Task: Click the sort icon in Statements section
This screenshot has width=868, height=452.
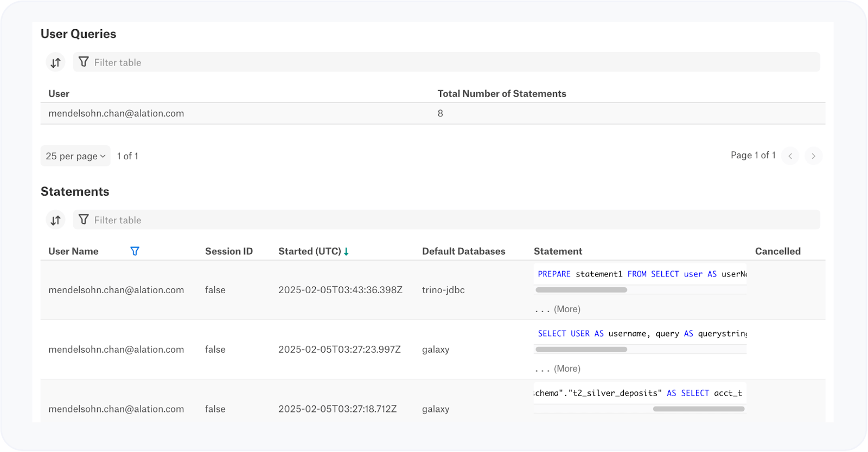Action: [55, 220]
